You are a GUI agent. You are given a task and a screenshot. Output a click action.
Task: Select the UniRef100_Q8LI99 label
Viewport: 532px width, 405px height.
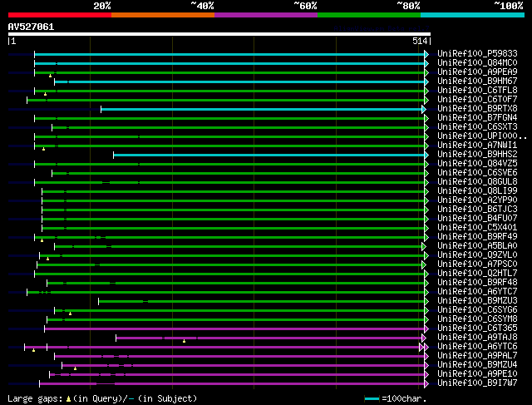[477, 191]
